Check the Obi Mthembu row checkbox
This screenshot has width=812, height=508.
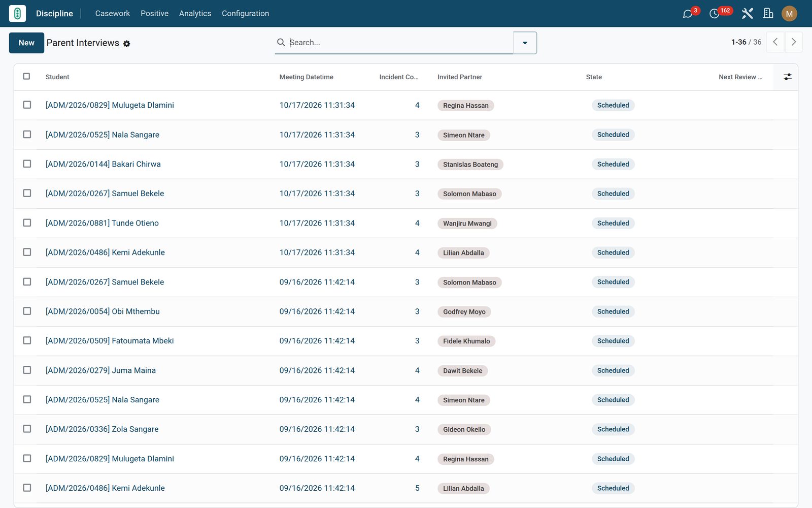click(x=27, y=311)
